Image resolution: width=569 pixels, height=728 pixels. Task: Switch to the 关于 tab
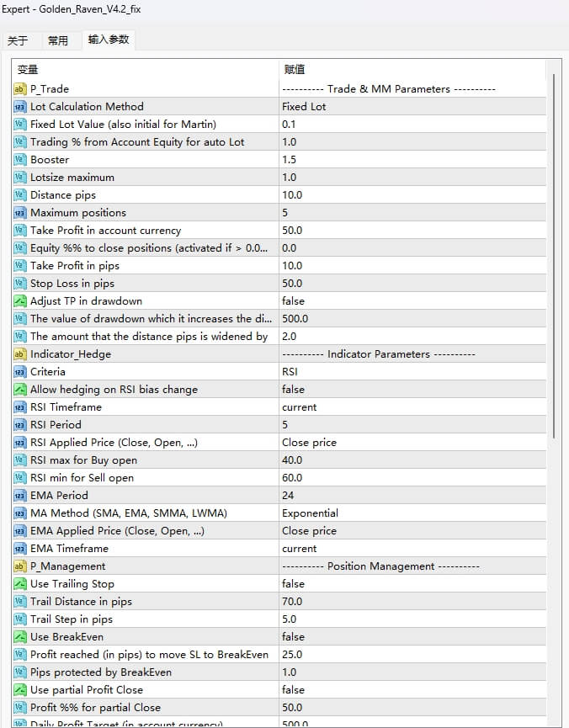point(19,40)
